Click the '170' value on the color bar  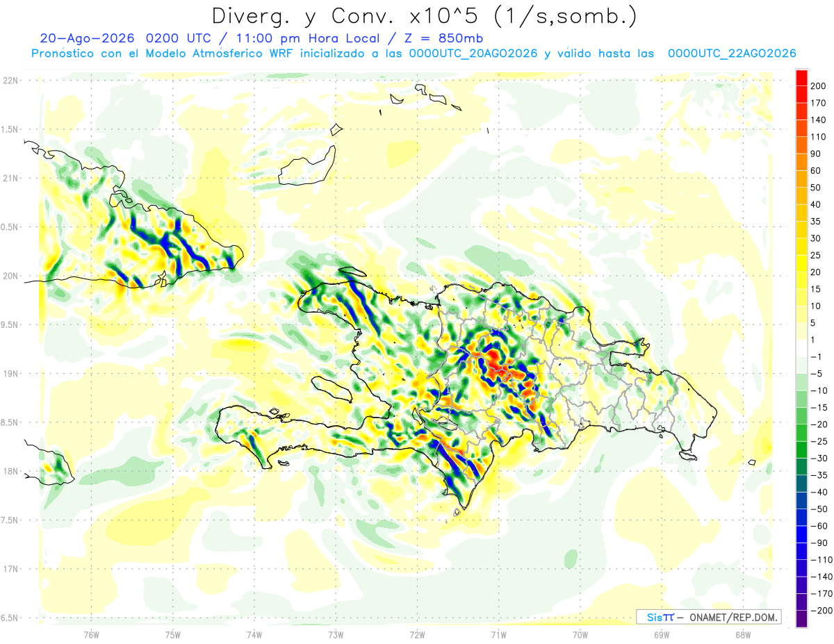(818, 103)
